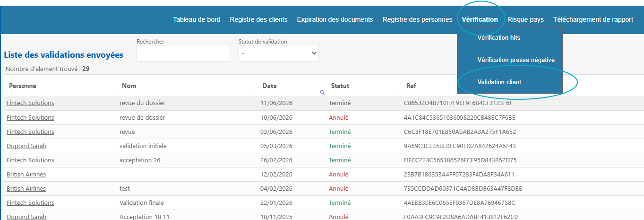This screenshot has height=220, width=644.
Task: Select 'revue de dossier' name cell
Action: 142,117
